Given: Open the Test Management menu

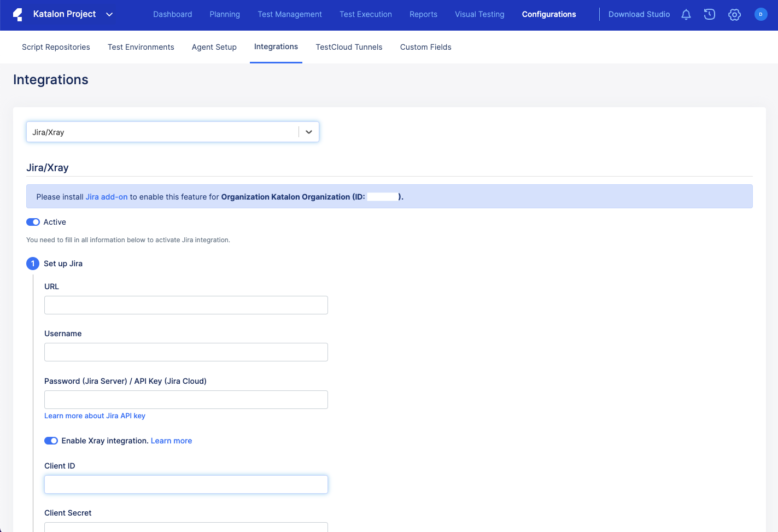Looking at the screenshot, I should coord(290,14).
